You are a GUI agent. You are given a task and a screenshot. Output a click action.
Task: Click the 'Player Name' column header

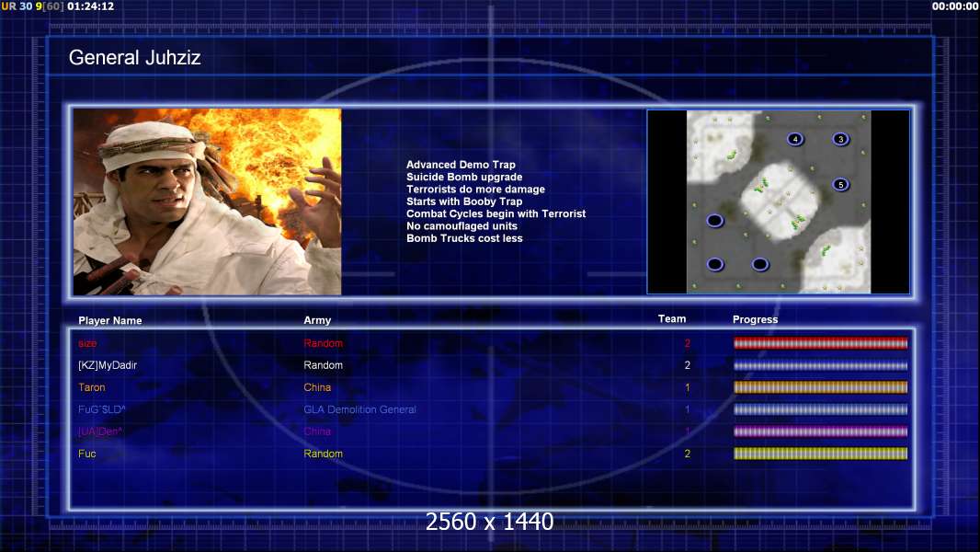[110, 321]
